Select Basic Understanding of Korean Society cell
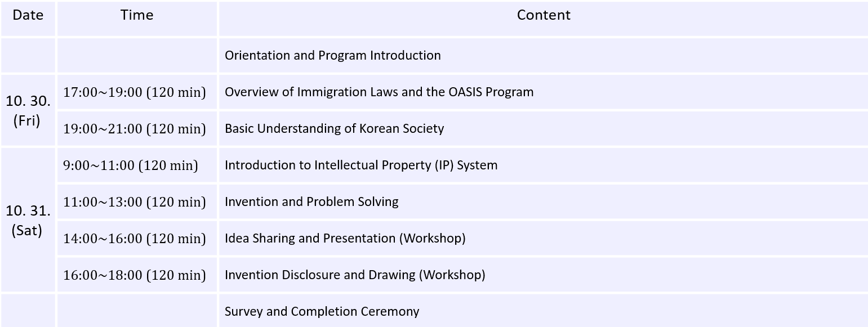Screen dimensions: 868x327 point(334,128)
